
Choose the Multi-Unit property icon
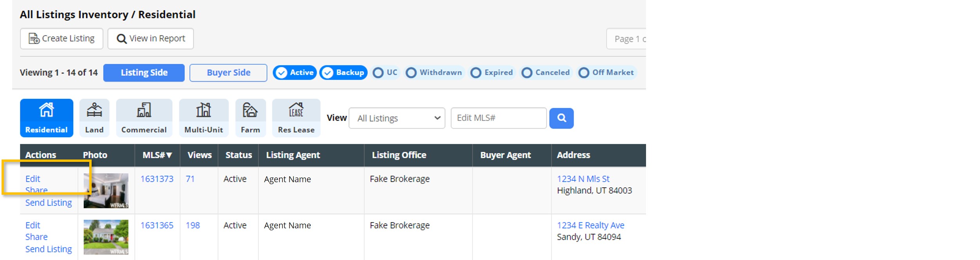[x=204, y=111]
